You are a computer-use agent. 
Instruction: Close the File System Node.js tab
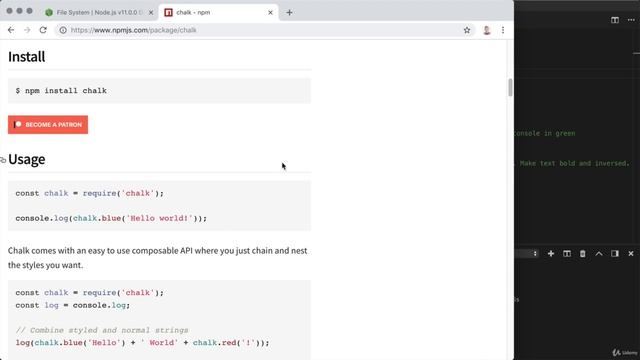tap(151, 13)
